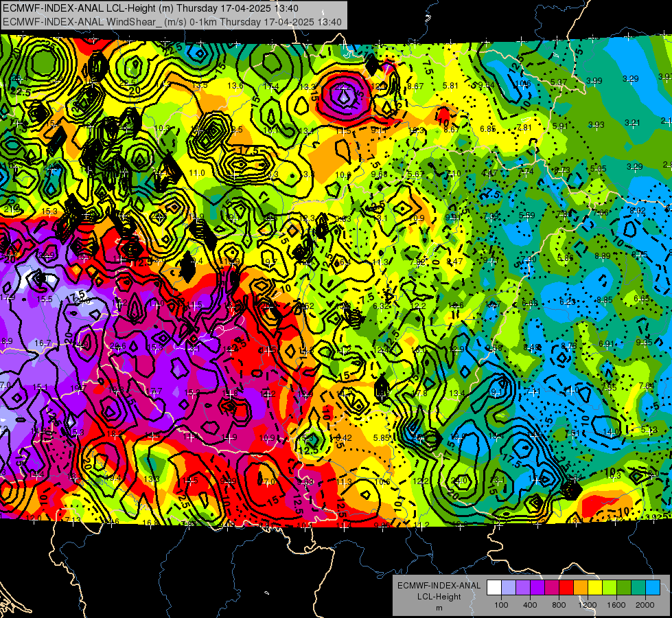Click the wind shear value 5.81
The image size is (672, 618).
pyautogui.click(x=450, y=86)
